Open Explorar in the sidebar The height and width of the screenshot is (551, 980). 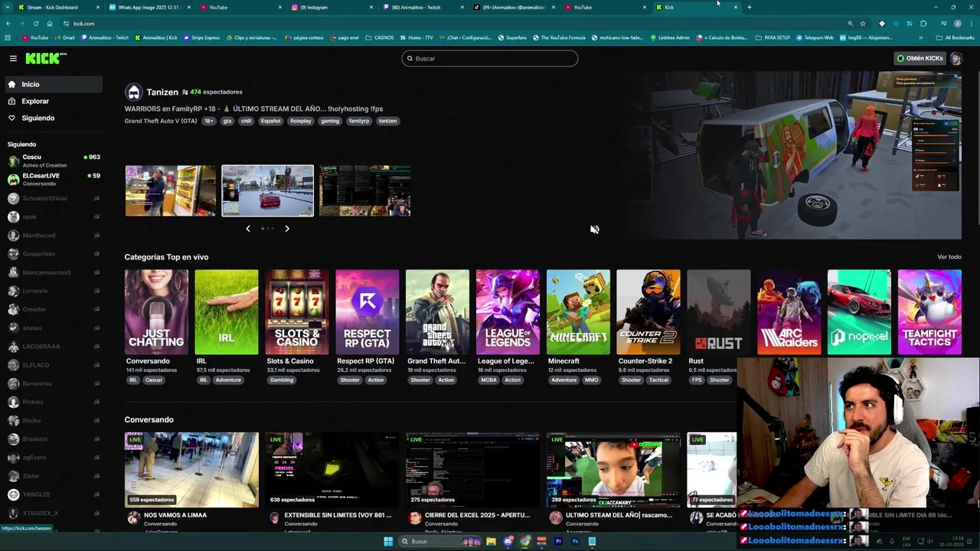(x=53, y=101)
